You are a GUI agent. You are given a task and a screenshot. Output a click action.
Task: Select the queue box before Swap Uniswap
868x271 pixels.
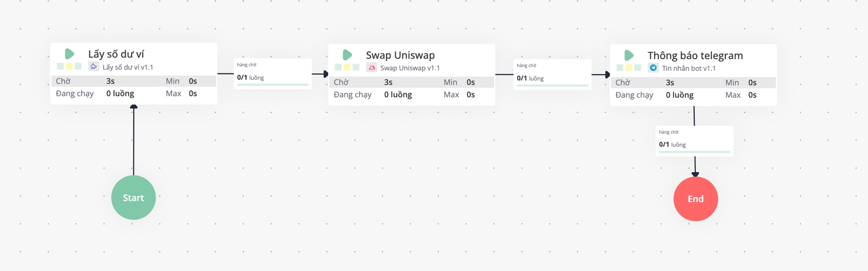click(x=272, y=73)
